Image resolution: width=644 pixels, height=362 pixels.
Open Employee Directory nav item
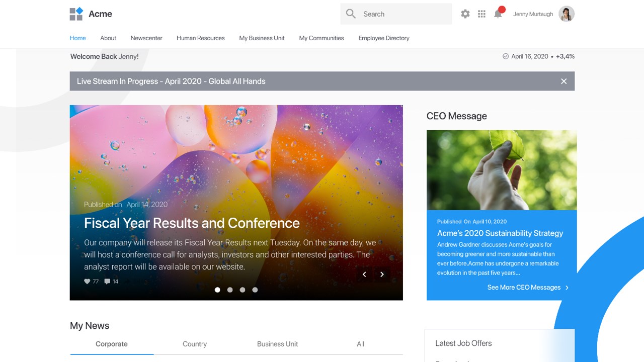[384, 38]
